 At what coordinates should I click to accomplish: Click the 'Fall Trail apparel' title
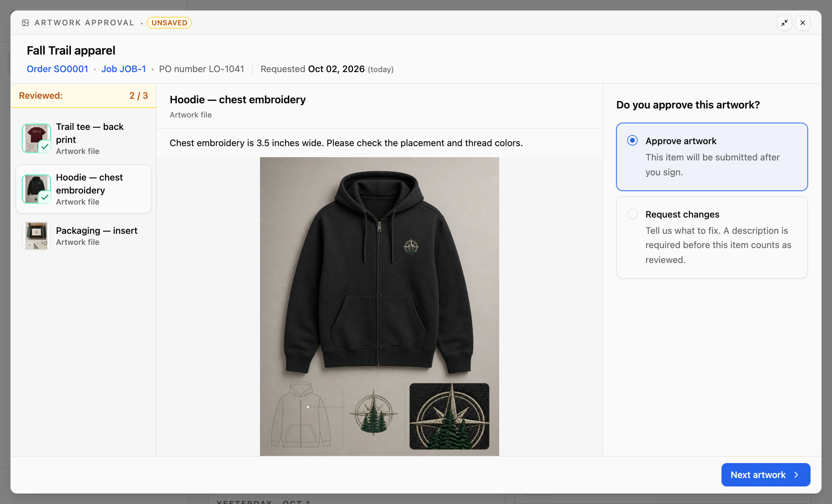point(71,50)
